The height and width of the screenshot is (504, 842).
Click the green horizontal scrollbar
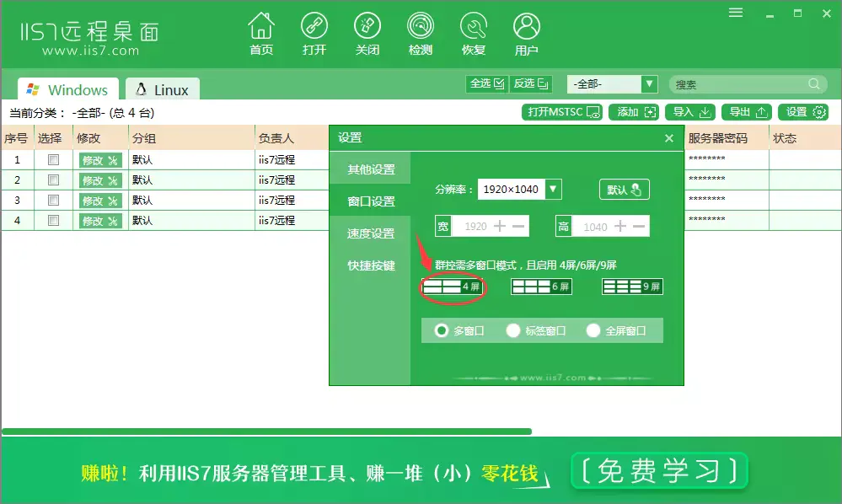click(x=266, y=432)
